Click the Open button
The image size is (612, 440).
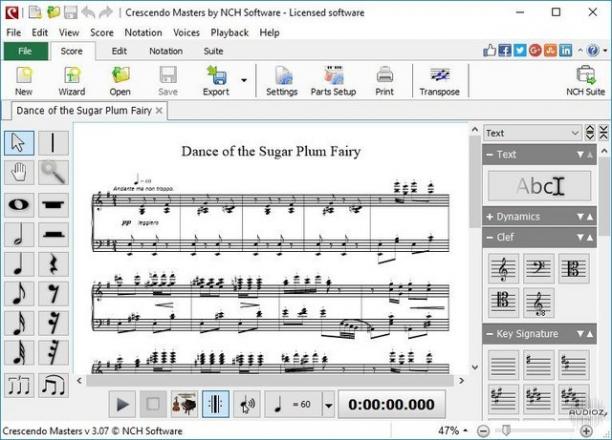click(x=120, y=81)
